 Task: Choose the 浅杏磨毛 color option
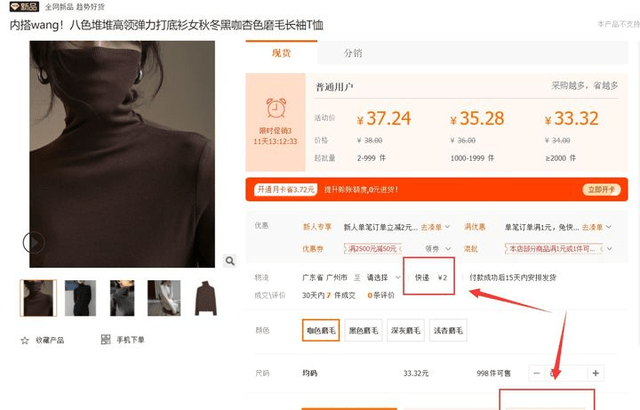447,330
